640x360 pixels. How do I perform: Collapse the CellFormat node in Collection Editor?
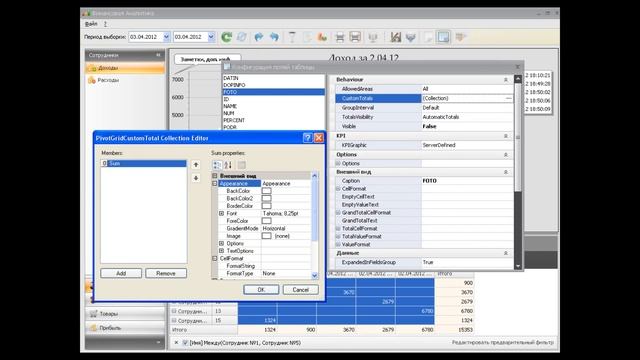coord(215,259)
